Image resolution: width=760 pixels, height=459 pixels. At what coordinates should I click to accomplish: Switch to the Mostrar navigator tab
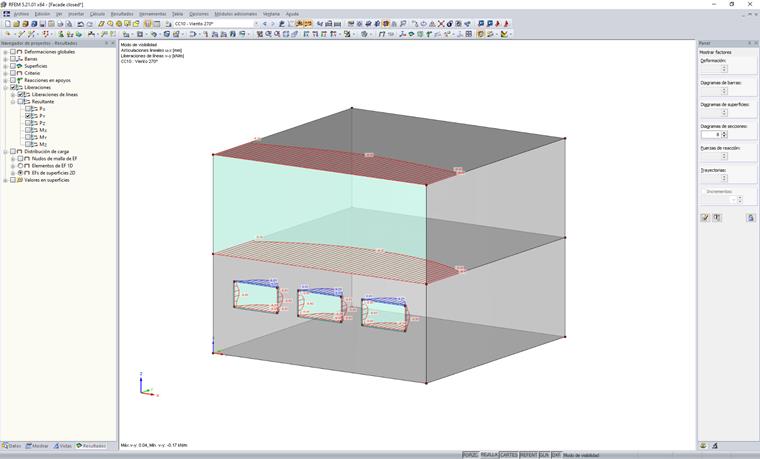37,446
